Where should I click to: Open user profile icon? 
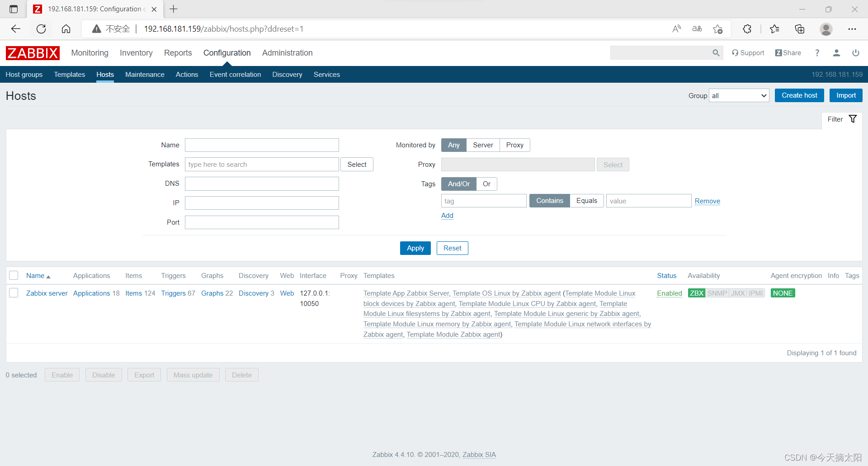pos(836,53)
